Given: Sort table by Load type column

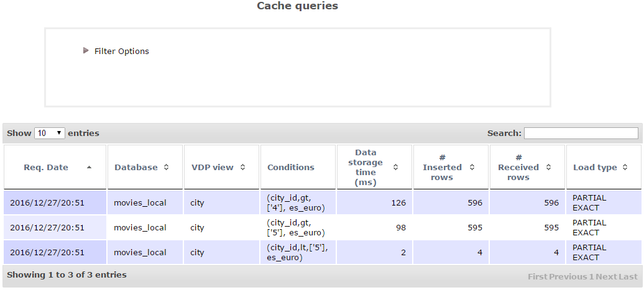Looking at the screenshot, I should 604,167.
